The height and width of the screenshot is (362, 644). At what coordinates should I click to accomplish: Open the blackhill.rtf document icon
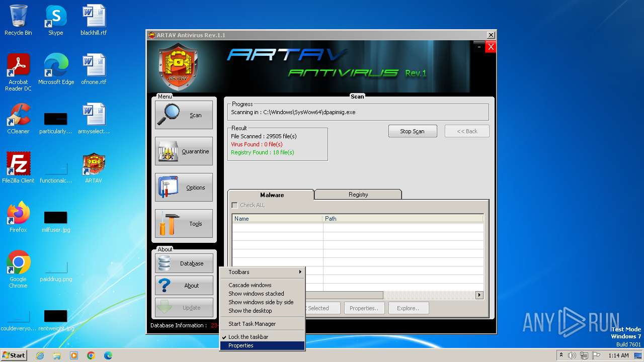(x=94, y=20)
